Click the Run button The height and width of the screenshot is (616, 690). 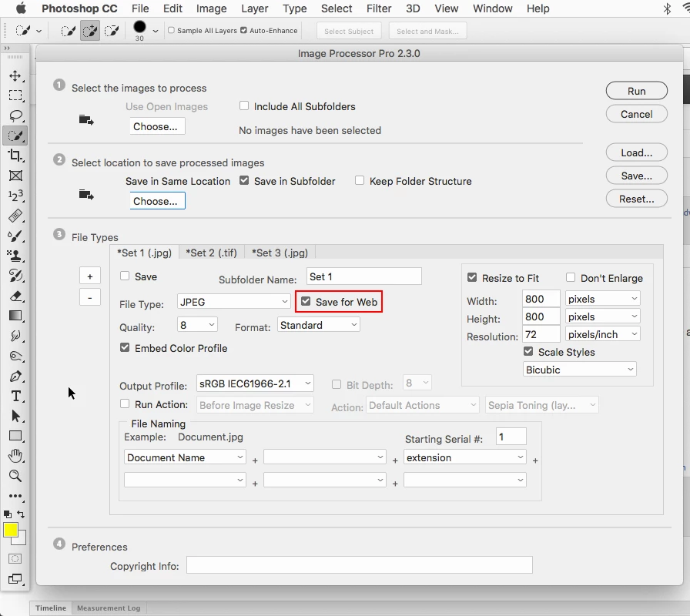pos(637,91)
